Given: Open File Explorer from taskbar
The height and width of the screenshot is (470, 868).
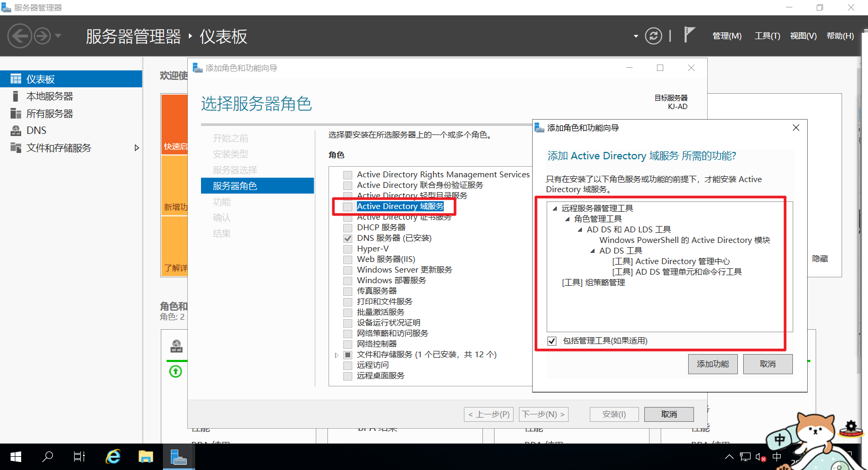Looking at the screenshot, I should pos(145,457).
